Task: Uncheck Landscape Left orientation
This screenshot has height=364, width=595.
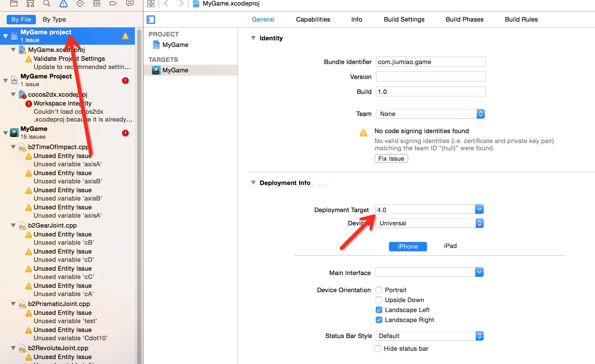Action: pyautogui.click(x=379, y=310)
